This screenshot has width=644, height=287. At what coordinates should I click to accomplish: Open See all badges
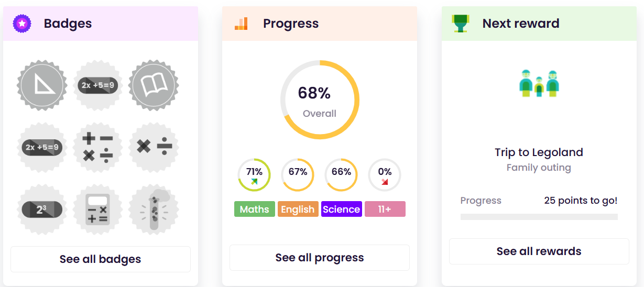click(101, 259)
